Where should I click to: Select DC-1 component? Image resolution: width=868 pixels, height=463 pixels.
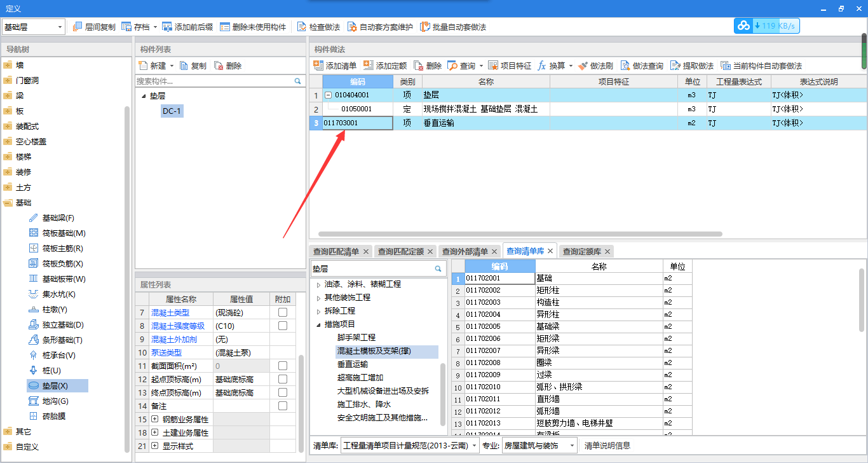(172, 111)
